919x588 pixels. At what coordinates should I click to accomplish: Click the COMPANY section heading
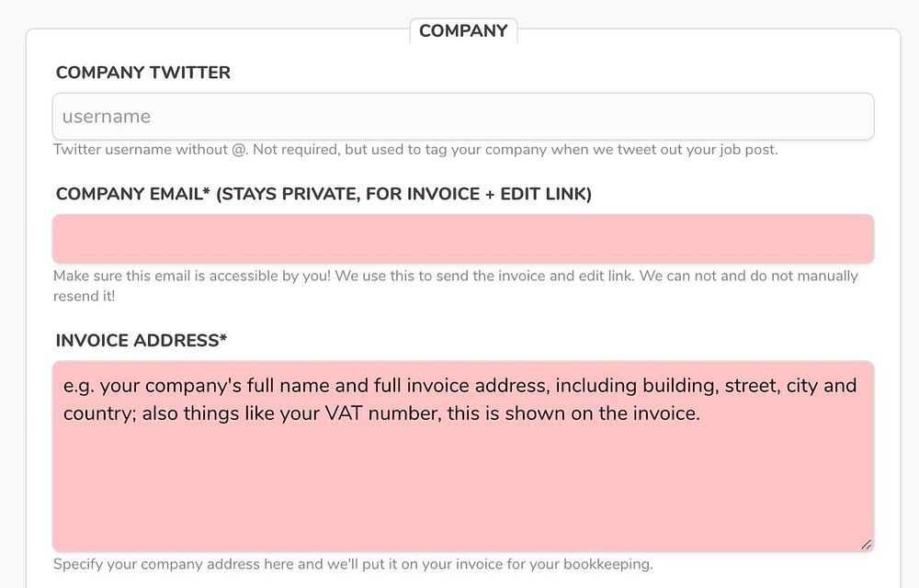[463, 31]
